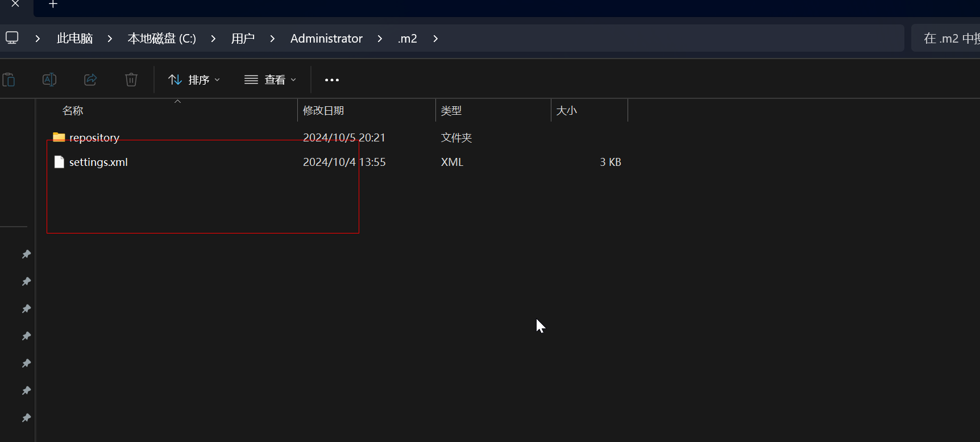Image resolution: width=980 pixels, height=442 pixels.
Task: Expand chevron after 此电脑
Action: (110, 39)
